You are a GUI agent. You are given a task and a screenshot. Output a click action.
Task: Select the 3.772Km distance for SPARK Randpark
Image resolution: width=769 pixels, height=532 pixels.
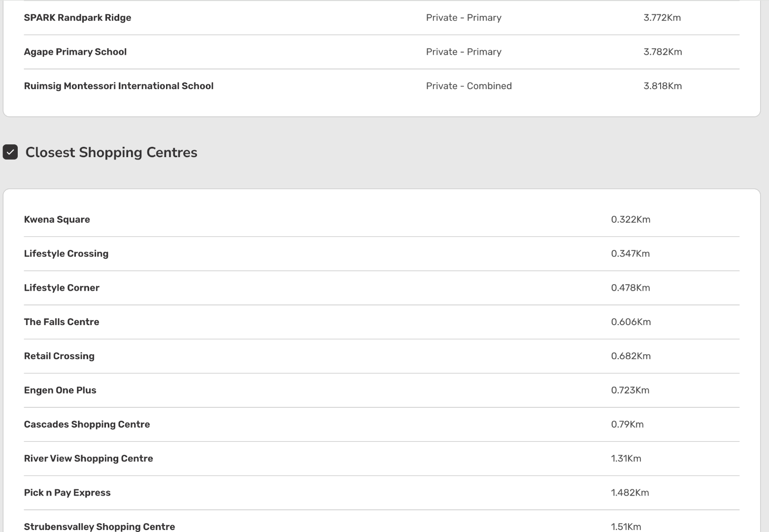coord(662,18)
